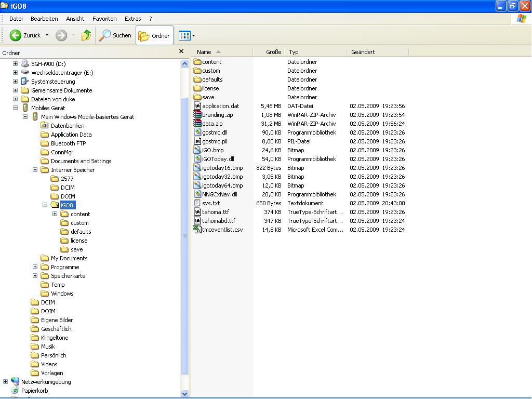
Task: Select the iGO.bmp bitmap icon
Action: coord(197,150)
